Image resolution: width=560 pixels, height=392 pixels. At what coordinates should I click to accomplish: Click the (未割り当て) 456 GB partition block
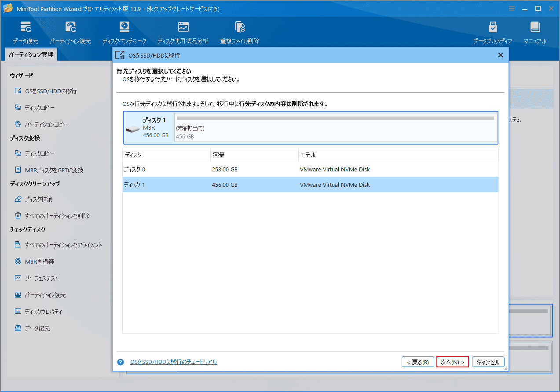tap(335, 127)
